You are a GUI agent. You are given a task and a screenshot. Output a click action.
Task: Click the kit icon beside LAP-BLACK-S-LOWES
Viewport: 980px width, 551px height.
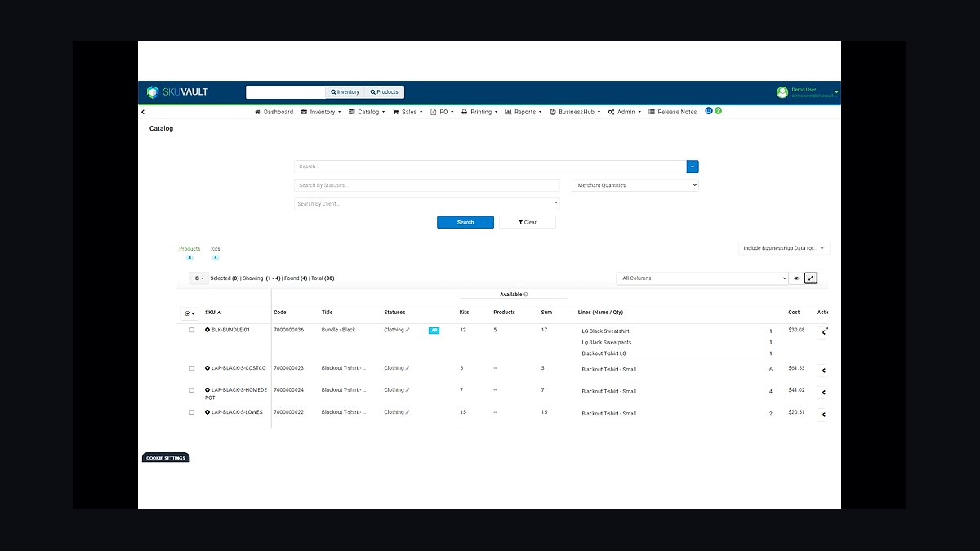pyautogui.click(x=207, y=412)
